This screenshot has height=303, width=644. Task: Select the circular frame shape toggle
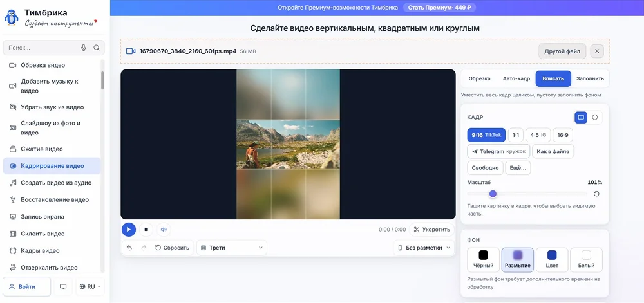coord(594,117)
